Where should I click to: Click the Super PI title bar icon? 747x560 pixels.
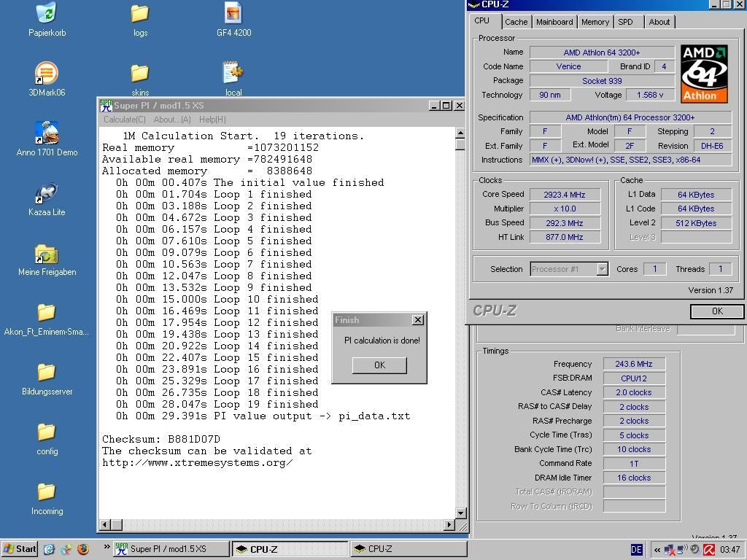click(x=106, y=106)
